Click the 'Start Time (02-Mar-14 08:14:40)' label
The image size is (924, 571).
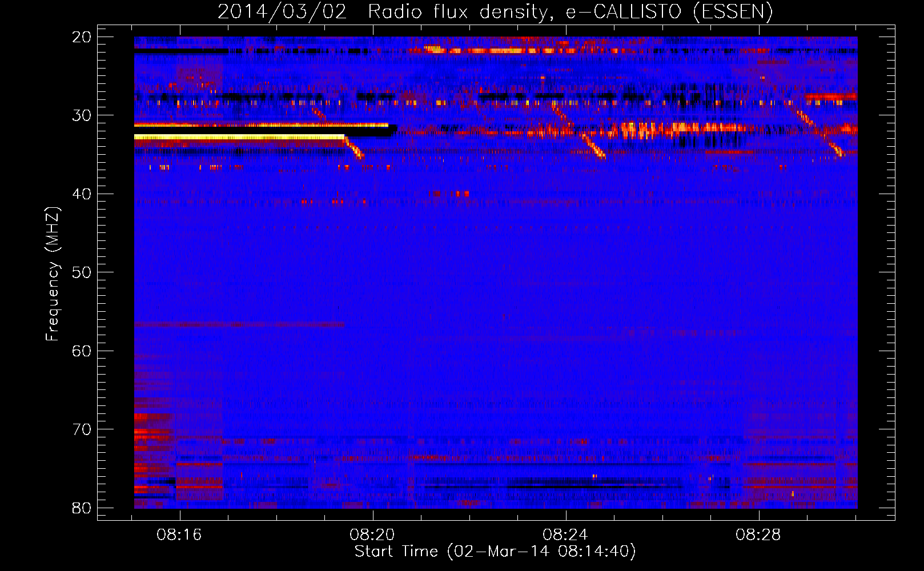pos(495,552)
